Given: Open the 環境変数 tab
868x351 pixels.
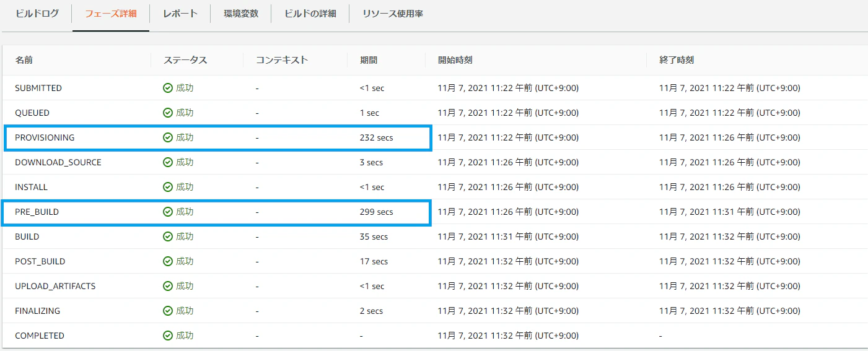Looking at the screenshot, I should 241,14.
